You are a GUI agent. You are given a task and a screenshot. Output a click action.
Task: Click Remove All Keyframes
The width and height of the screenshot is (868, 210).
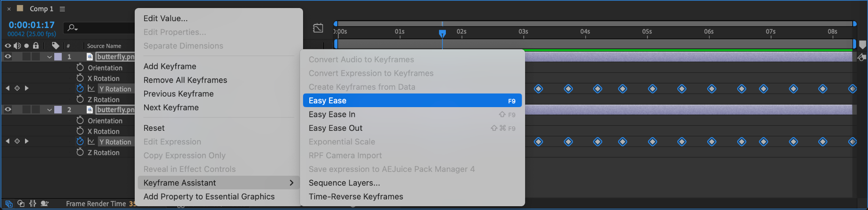185,80
